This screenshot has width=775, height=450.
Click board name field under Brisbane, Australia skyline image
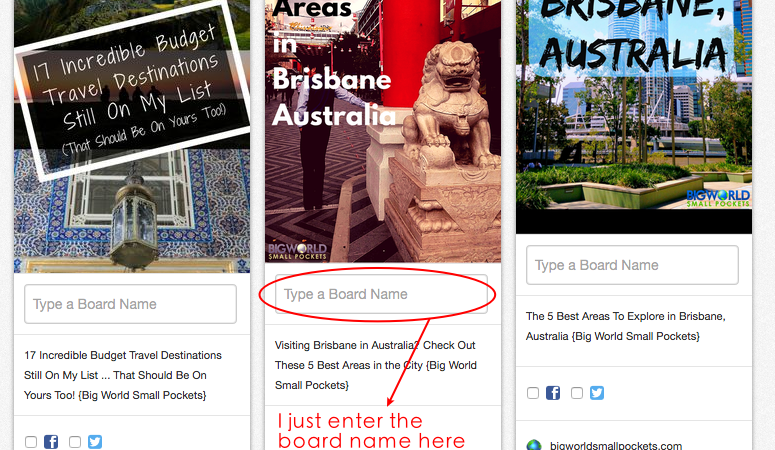(x=632, y=265)
